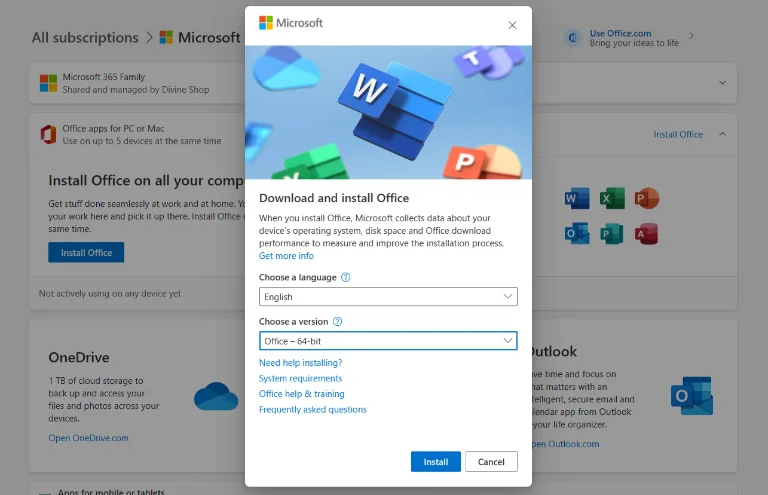Open the Office help & training link

click(302, 394)
